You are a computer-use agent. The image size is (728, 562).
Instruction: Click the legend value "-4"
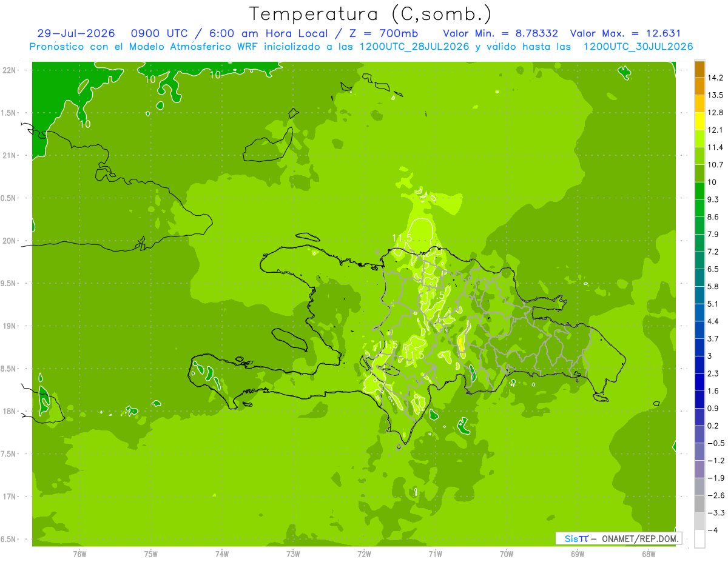pyautogui.click(x=712, y=530)
